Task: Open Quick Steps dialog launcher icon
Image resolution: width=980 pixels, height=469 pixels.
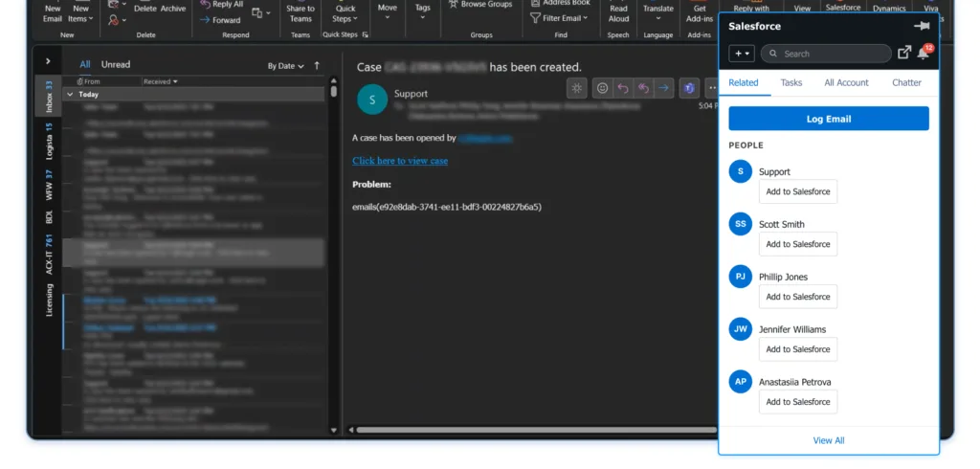Action: (x=366, y=34)
